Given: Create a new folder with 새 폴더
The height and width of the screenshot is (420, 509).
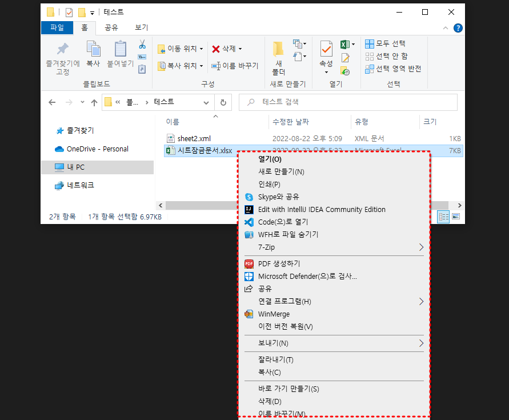Looking at the screenshot, I should [278, 58].
